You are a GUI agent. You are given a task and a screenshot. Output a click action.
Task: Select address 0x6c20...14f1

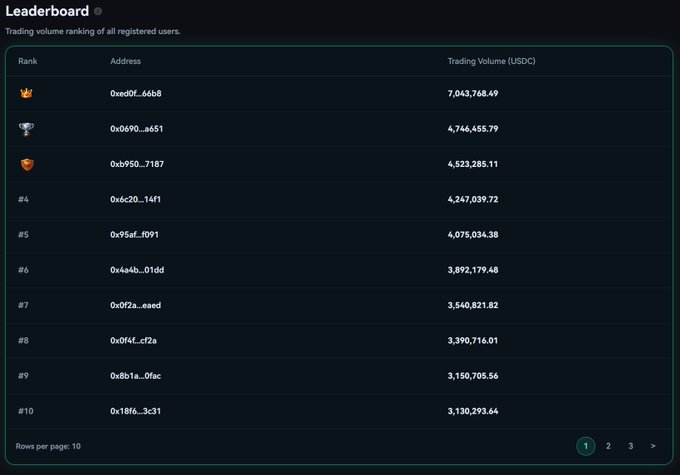coord(135,199)
